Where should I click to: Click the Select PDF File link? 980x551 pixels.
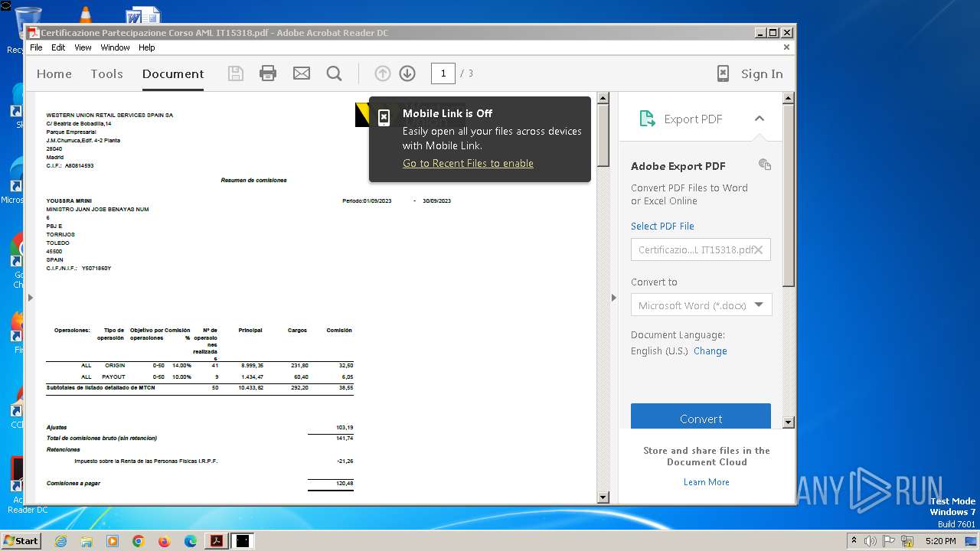click(662, 226)
